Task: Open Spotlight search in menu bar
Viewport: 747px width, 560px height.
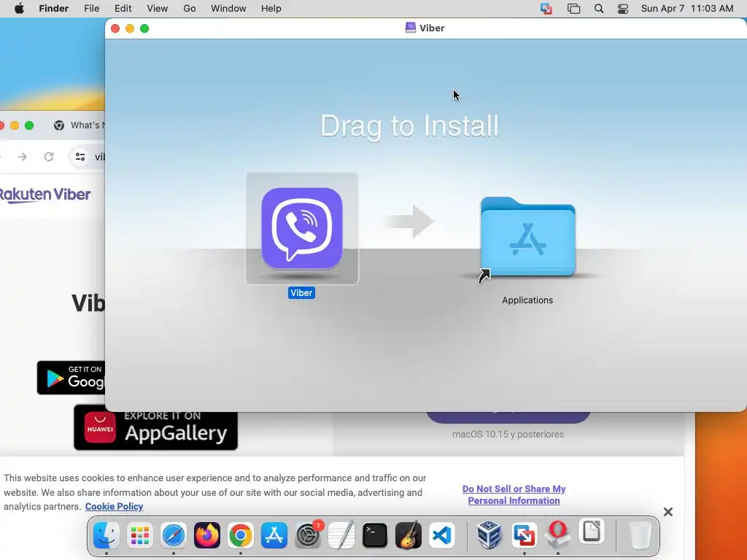Action: [x=599, y=9]
